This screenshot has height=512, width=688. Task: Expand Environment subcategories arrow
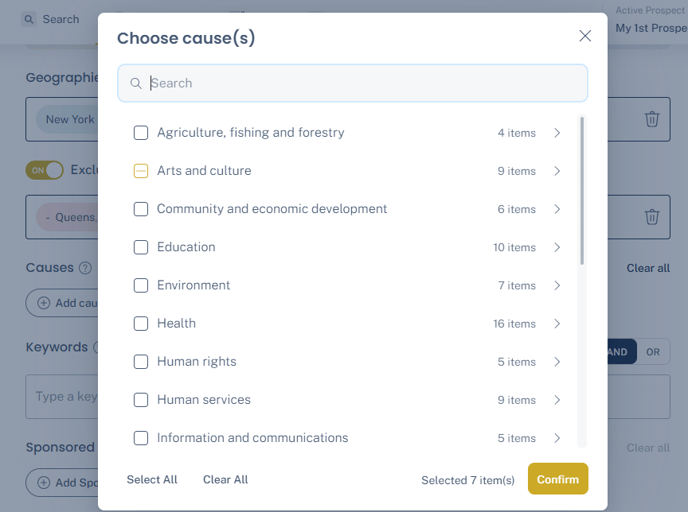(x=557, y=286)
